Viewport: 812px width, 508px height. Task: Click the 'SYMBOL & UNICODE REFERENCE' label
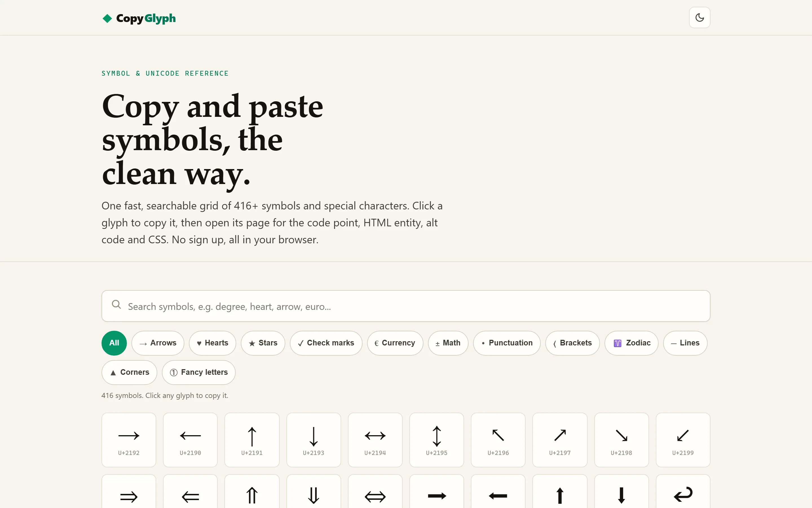pyautogui.click(x=165, y=73)
